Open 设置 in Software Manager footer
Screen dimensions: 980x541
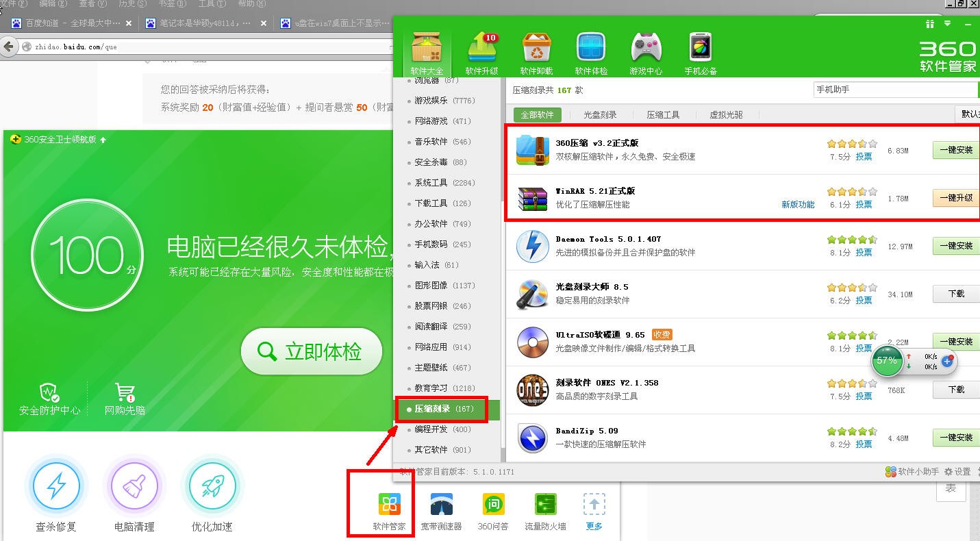(x=957, y=472)
